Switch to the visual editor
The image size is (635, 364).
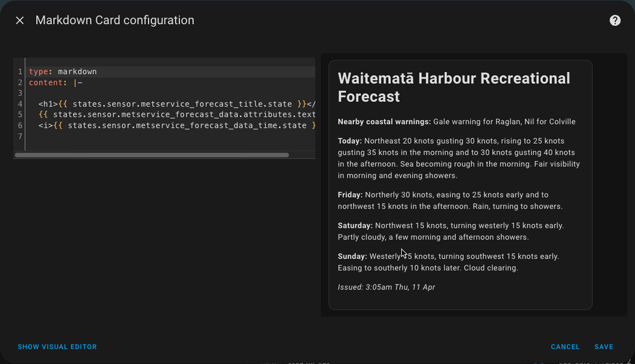[57, 347]
